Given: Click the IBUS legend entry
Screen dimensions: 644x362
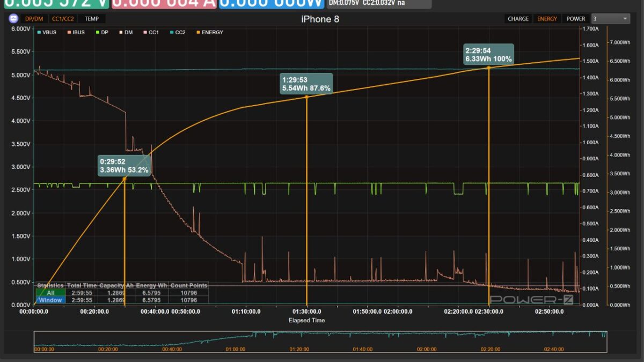Looking at the screenshot, I should click(x=76, y=32).
